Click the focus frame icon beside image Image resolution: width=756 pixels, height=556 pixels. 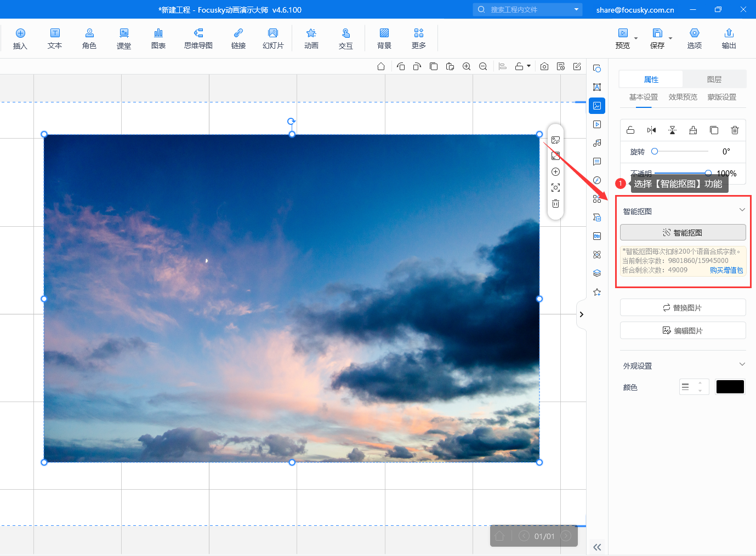[x=555, y=188]
